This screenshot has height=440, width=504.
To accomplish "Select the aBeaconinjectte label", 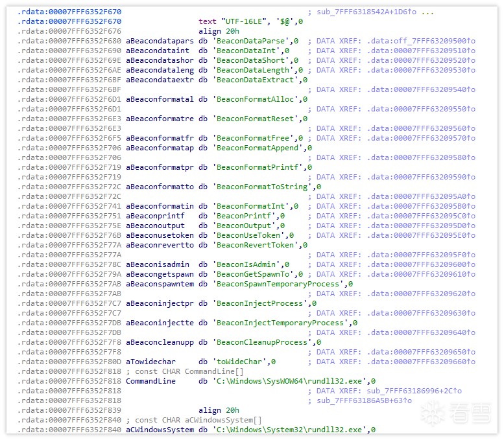I will tap(160, 323).
